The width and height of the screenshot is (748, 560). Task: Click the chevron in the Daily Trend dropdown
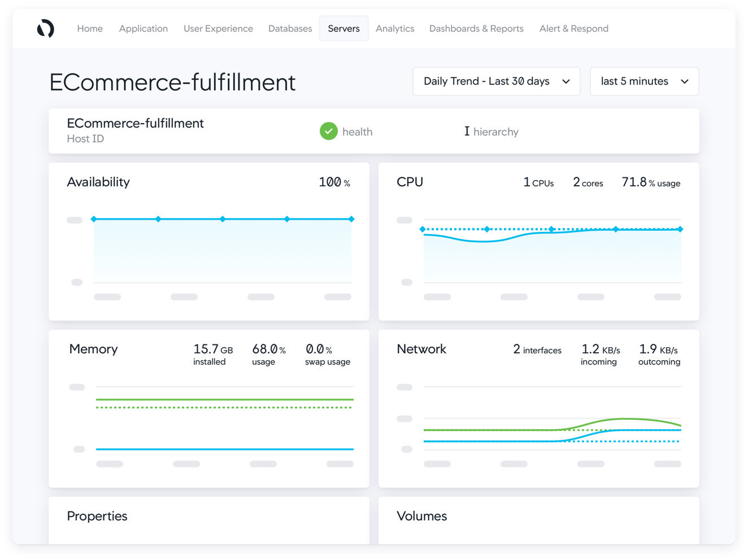[566, 81]
